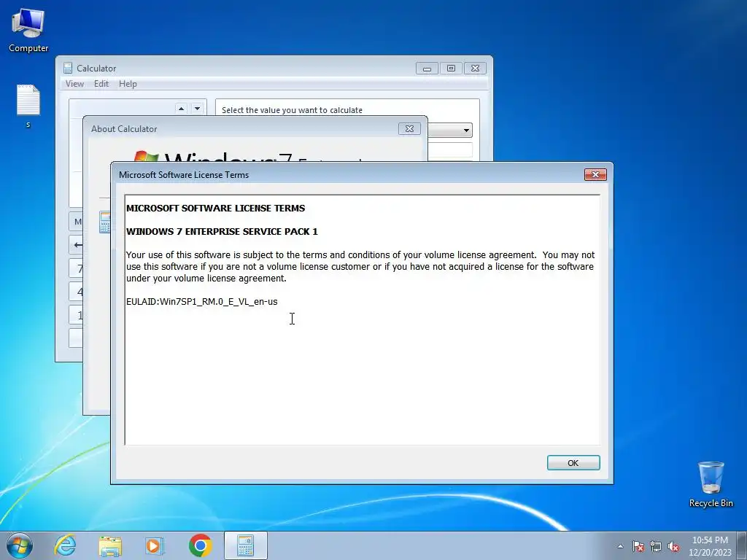Image resolution: width=747 pixels, height=560 pixels.
Task: Click OK in the License Terms dialog
Action: pyautogui.click(x=573, y=462)
